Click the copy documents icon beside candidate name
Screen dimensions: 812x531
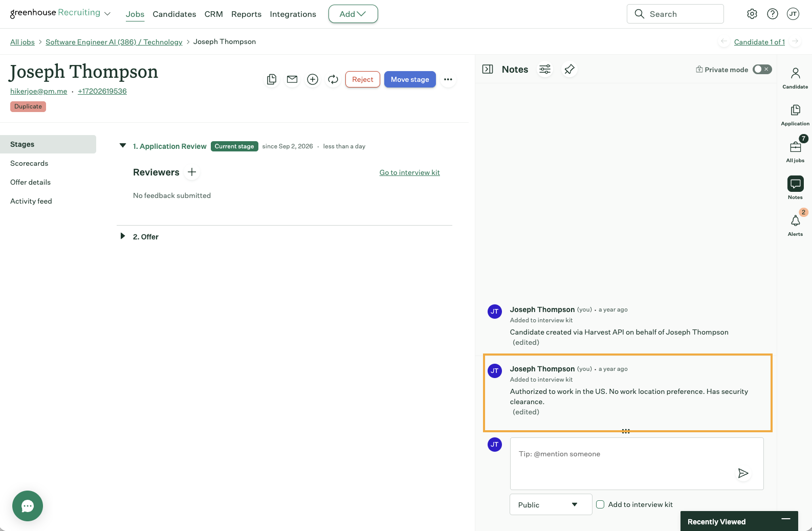(x=272, y=79)
